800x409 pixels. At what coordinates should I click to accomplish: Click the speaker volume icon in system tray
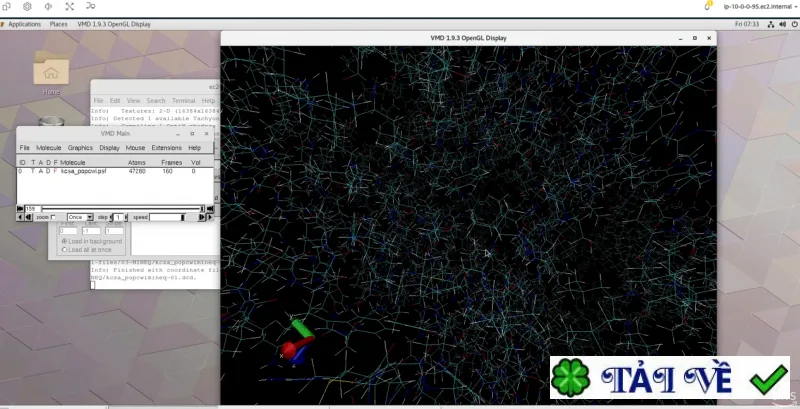pos(782,24)
